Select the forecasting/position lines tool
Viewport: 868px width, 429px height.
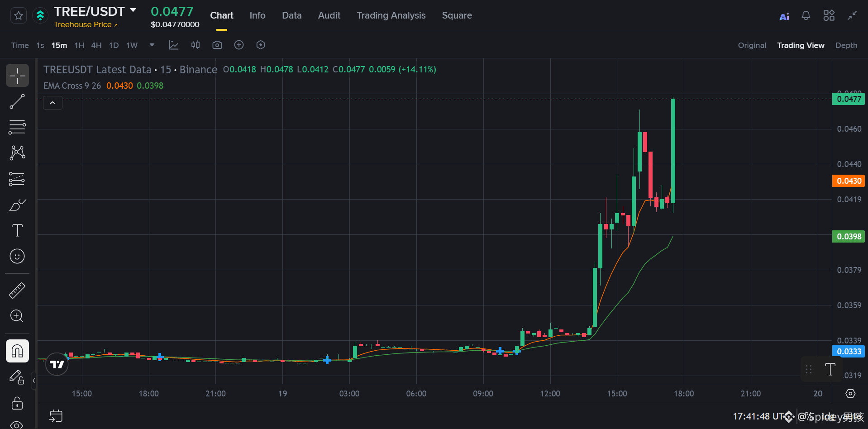coord(17,179)
